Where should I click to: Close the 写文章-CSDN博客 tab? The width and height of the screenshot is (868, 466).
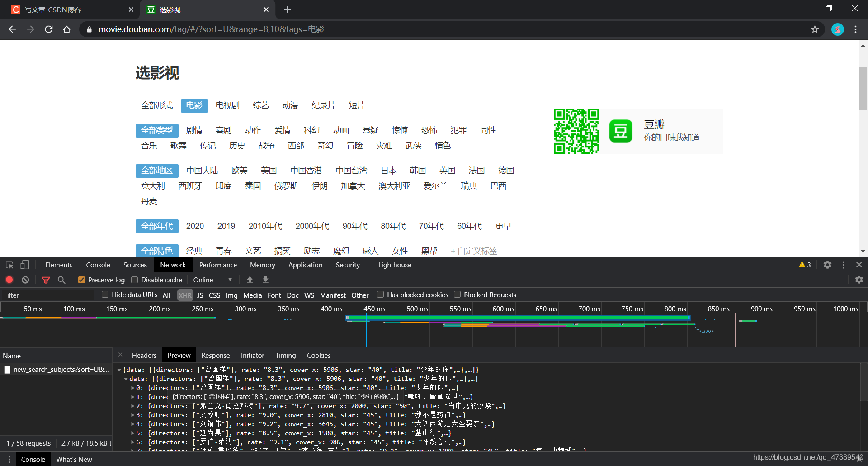tap(131, 10)
